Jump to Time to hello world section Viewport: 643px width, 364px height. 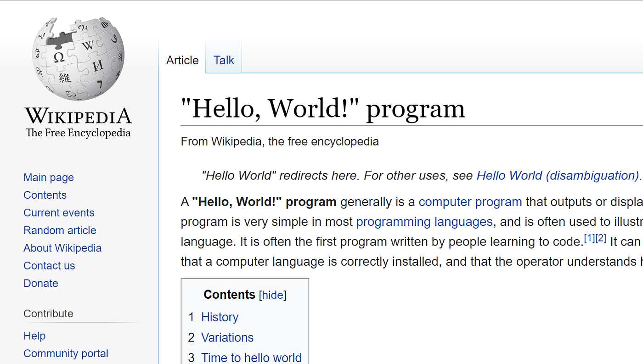pyautogui.click(x=251, y=358)
